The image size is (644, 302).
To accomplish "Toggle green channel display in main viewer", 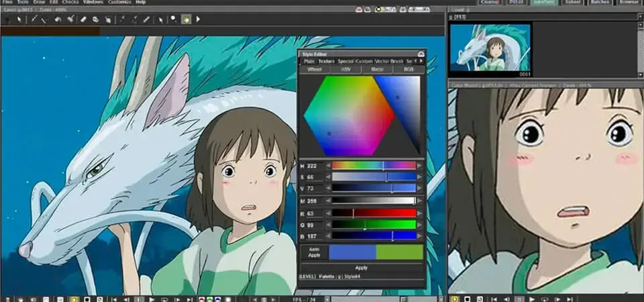I will 210,299.
